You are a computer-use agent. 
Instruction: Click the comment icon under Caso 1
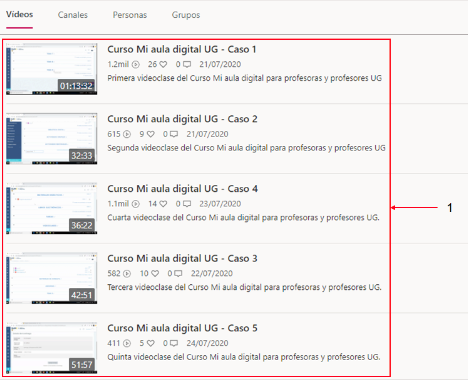(x=187, y=64)
